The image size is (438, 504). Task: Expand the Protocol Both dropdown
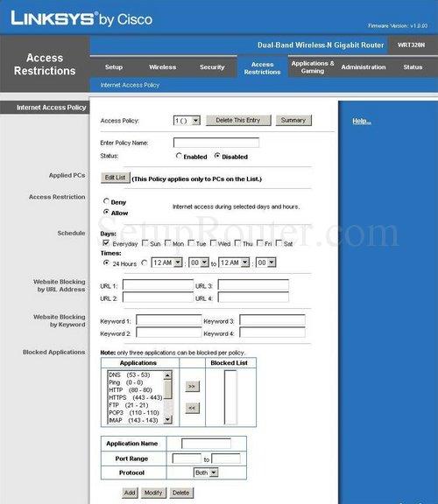pos(206,472)
